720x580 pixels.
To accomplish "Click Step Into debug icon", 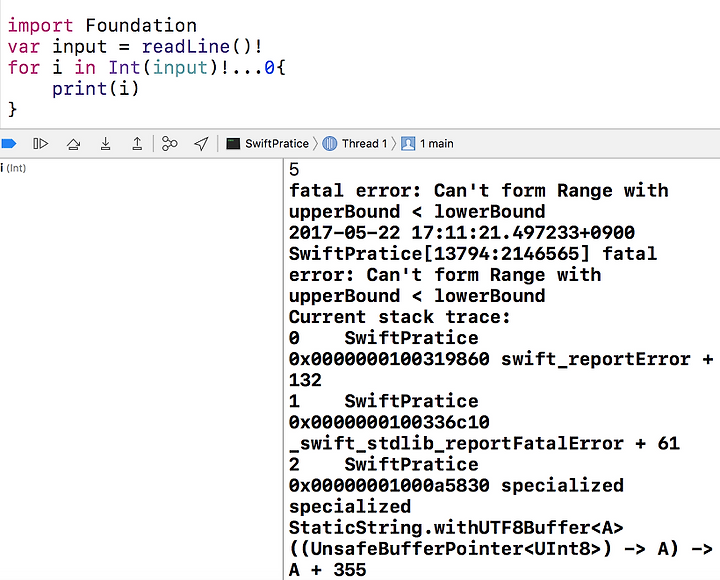I will [105, 144].
